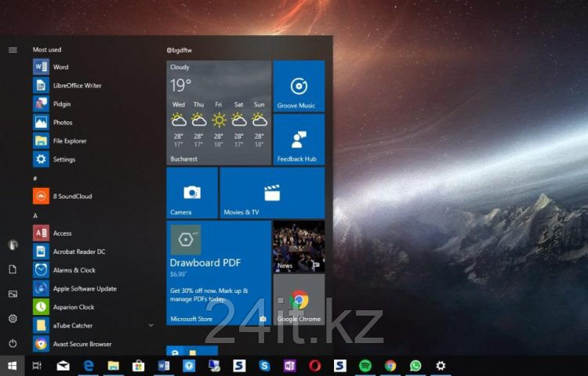Jump to apps by clicking letter A header
The image size is (588, 376).
(x=35, y=215)
